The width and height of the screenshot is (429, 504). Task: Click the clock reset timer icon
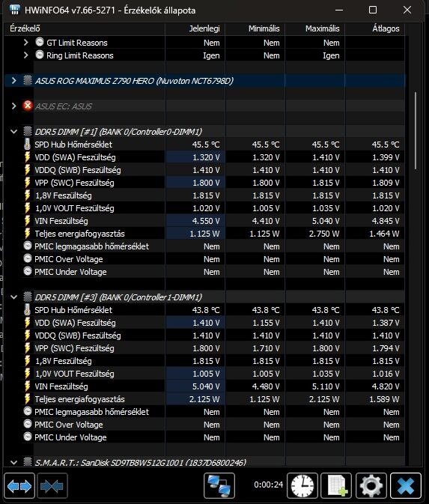[302, 485]
